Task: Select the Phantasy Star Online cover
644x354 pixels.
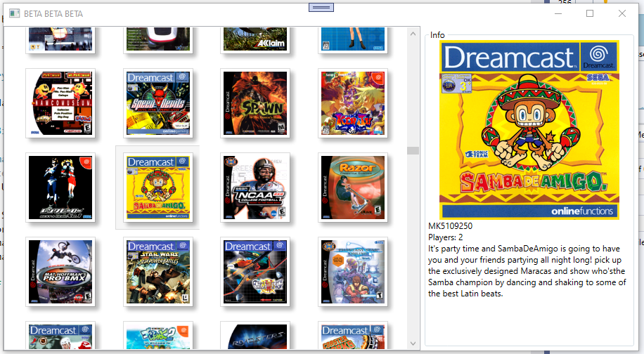Action: [353, 272]
